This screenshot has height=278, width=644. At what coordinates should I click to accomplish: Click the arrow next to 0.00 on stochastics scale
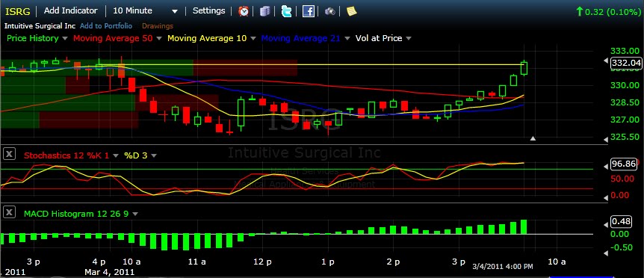(x=605, y=198)
